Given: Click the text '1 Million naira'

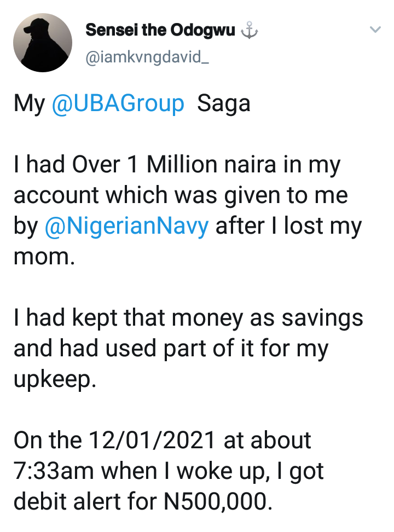Looking at the screenshot, I should (x=201, y=164).
